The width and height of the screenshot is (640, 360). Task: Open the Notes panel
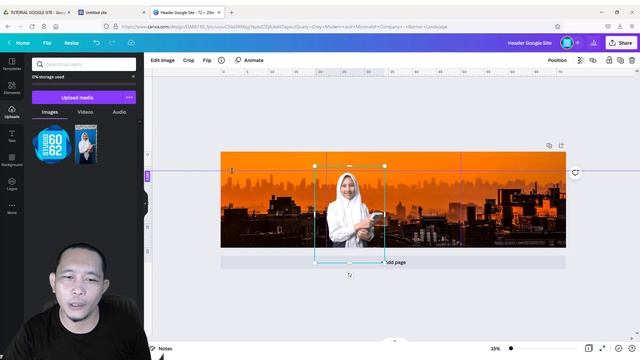coord(161,348)
